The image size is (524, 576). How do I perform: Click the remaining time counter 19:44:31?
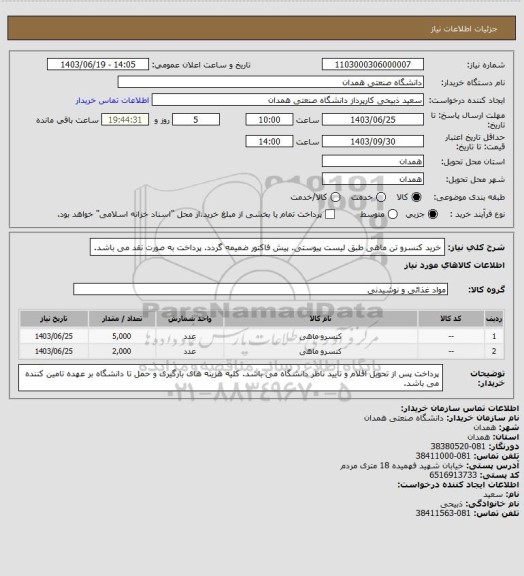coord(125,120)
